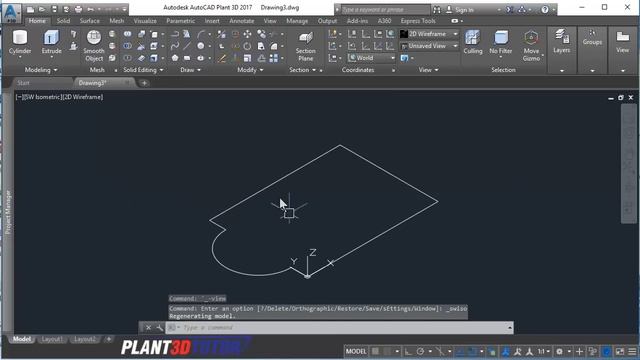
Task: Toggle the blue graphics performance status icon
Action: point(607,351)
